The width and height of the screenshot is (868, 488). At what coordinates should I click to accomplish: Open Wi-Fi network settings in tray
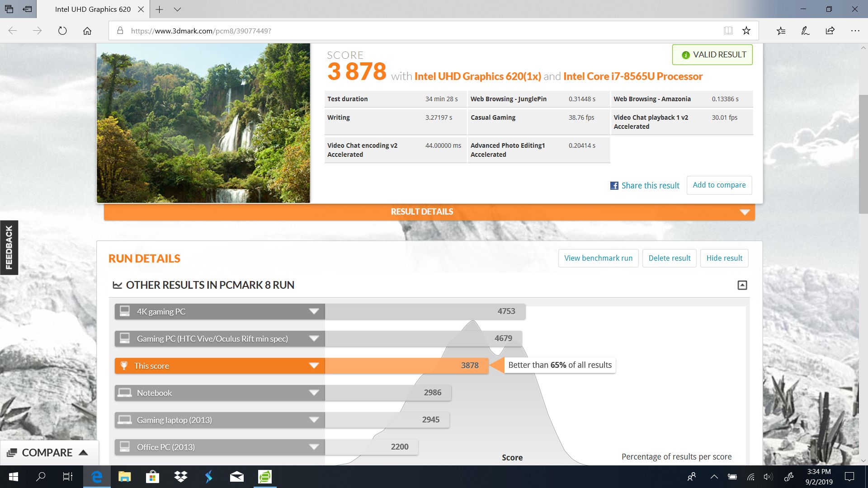750,477
